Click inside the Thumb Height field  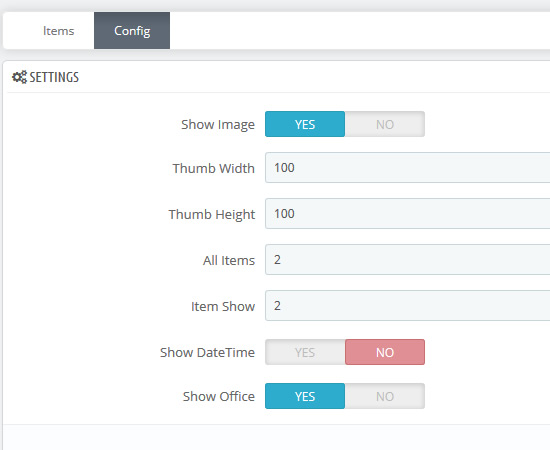click(408, 214)
